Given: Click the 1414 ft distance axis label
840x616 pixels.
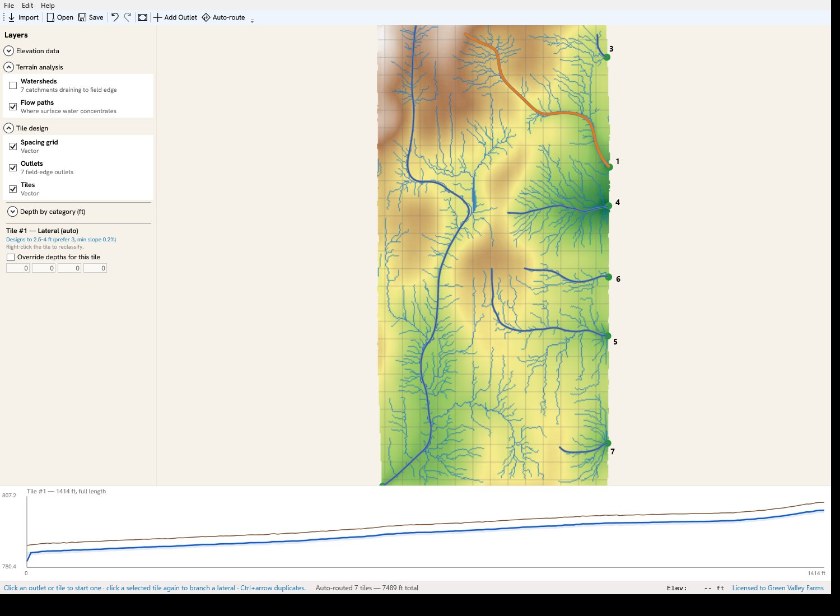Looking at the screenshot, I should coord(816,573).
